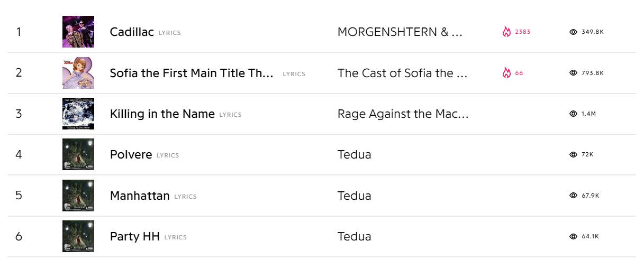The height and width of the screenshot is (260, 644).
Task: Open the Killing in the Name song link
Action: click(162, 114)
